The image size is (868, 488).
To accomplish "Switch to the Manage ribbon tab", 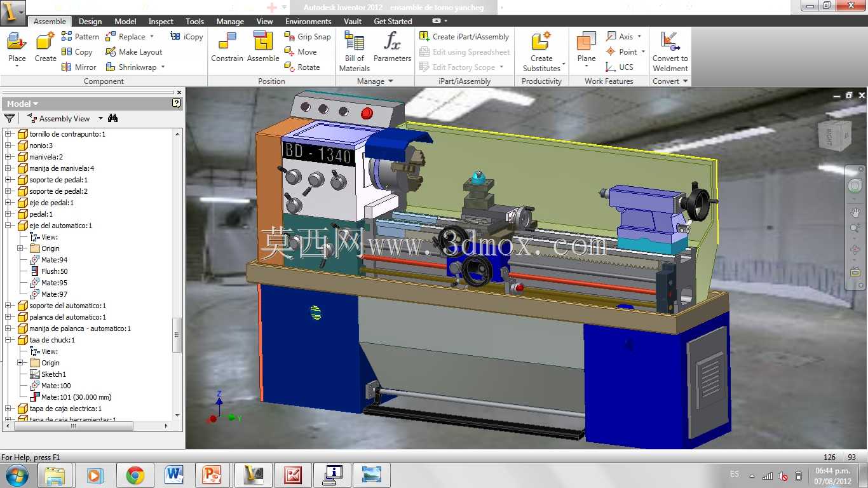I will [230, 22].
